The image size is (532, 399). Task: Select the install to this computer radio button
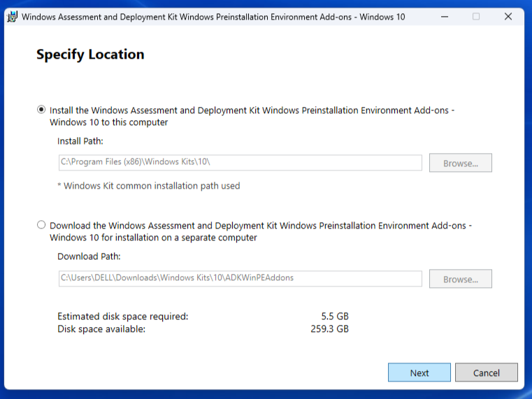(41, 110)
